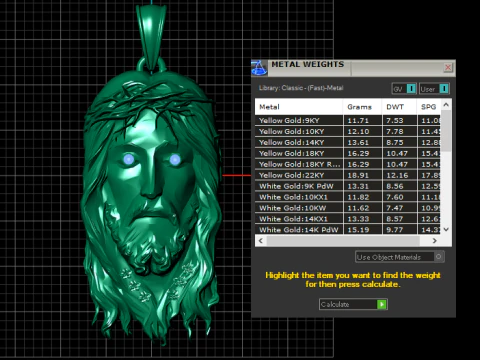Select the Yellow Gold:14KY row
The image size is (480, 360).
[x=348, y=142]
